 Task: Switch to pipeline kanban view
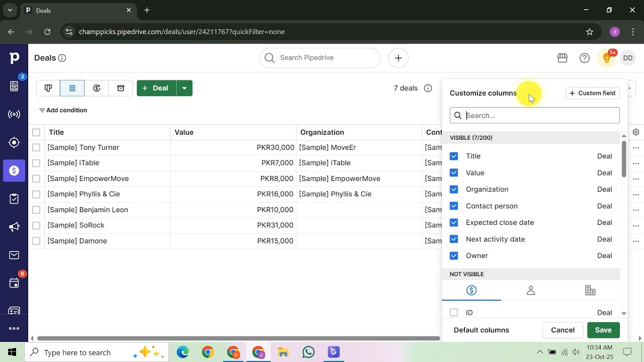tap(48, 88)
